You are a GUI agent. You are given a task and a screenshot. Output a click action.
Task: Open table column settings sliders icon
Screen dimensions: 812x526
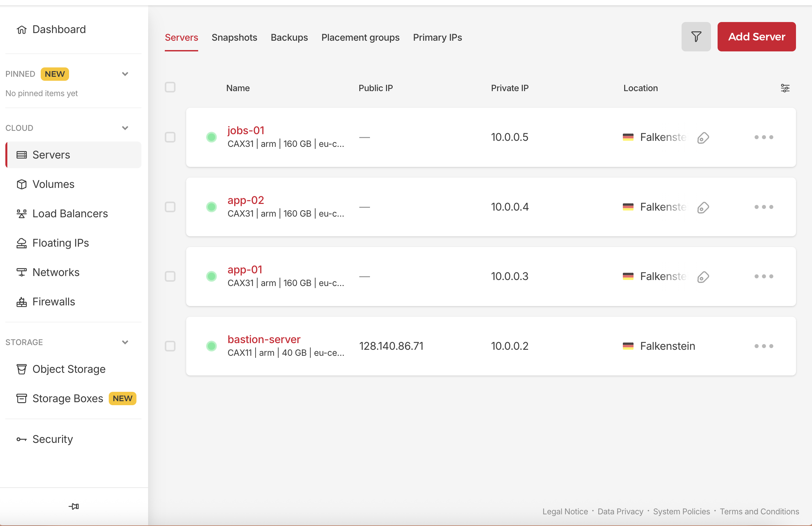tap(785, 88)
